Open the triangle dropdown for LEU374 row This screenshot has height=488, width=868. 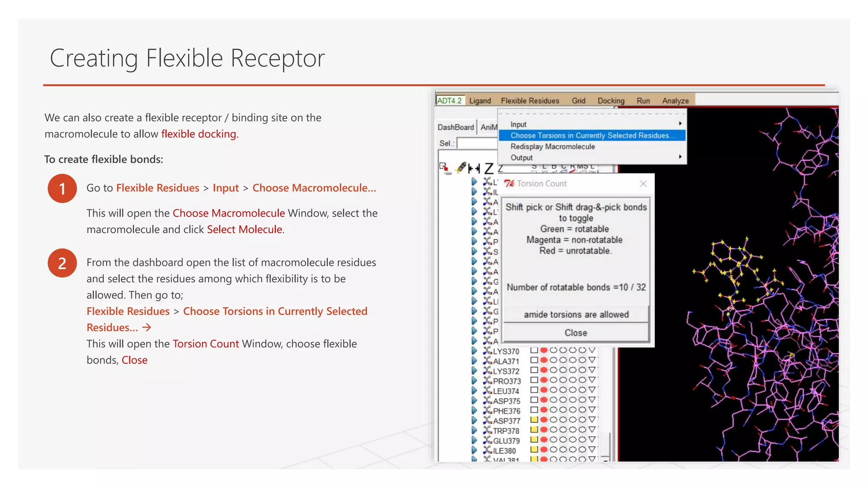pos(592,390)
